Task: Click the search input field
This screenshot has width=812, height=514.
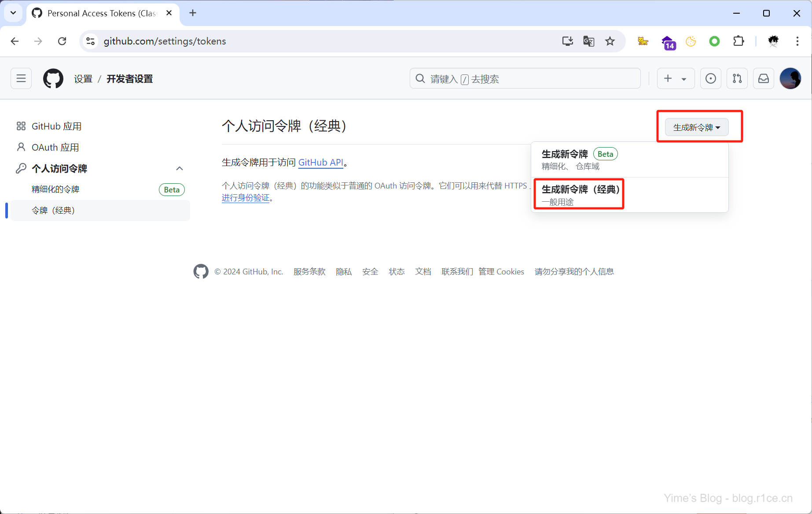Action: click(525, 79)
